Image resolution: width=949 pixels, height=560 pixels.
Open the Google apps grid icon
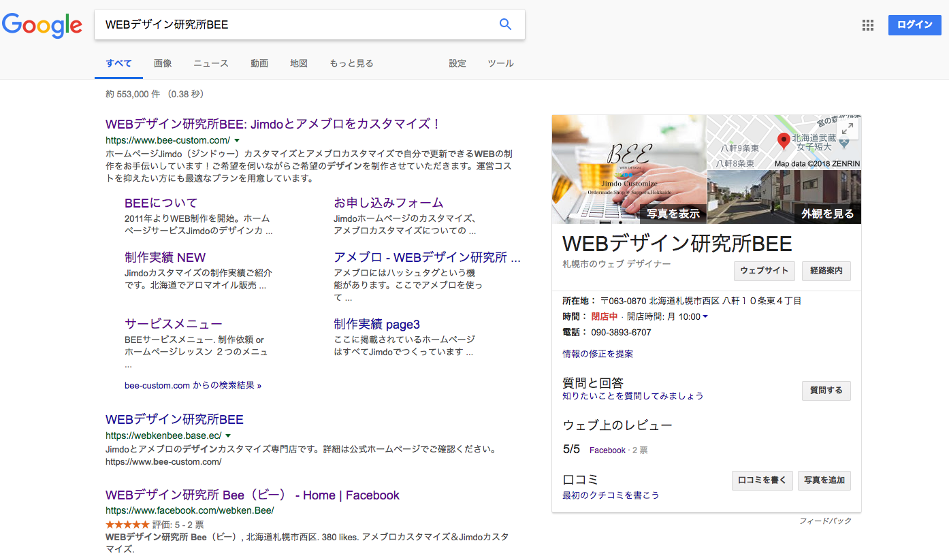point(867,25)
